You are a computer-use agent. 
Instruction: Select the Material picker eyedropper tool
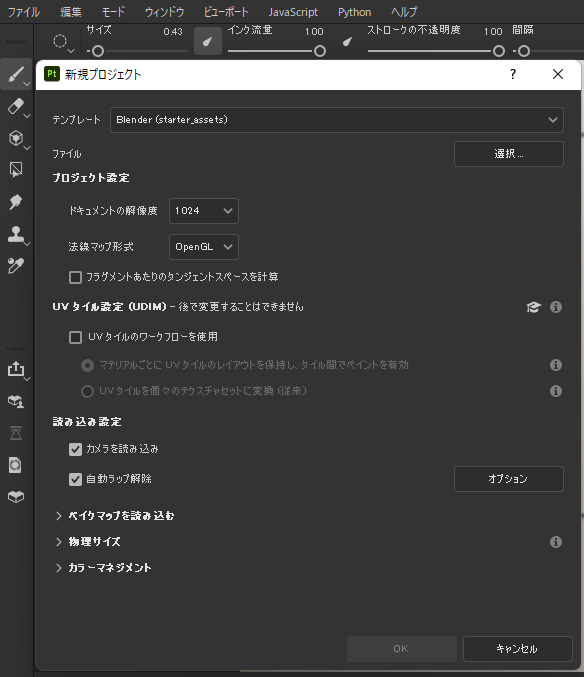click(16, 266)
